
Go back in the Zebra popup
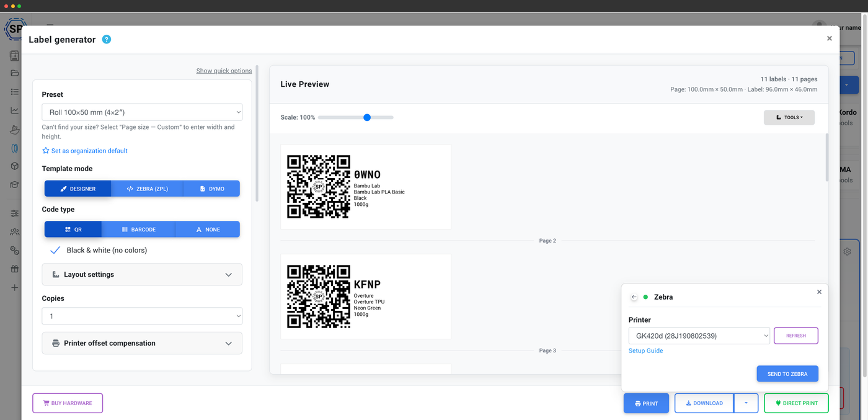coord(634,297)
